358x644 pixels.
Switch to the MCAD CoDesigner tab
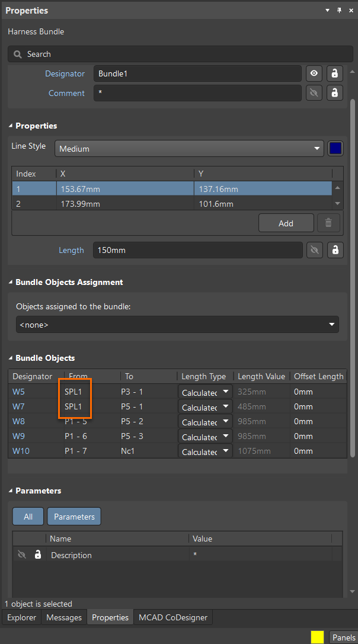(173, 617)
